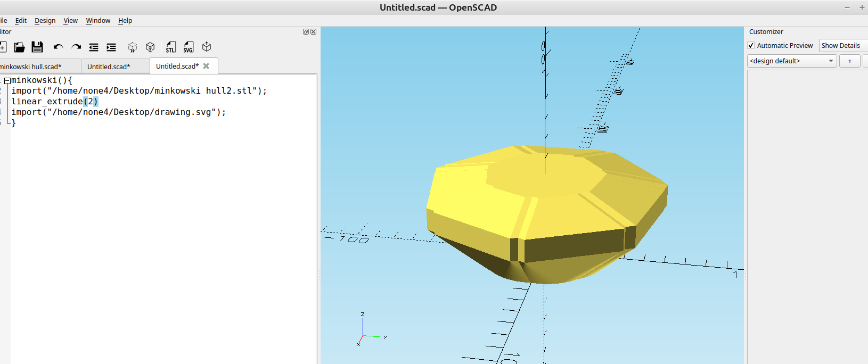Add a preset with the plus button
868x364 pixels.
[849, 61]
